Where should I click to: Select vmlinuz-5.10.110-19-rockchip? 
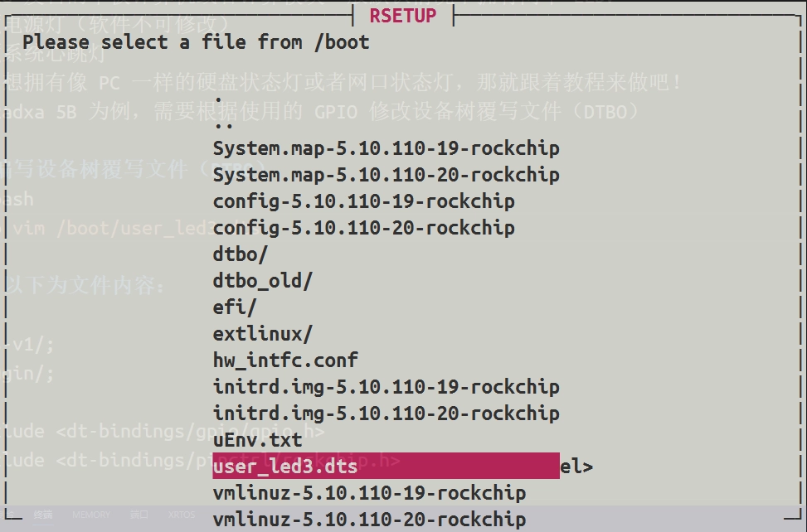(369, 493)
